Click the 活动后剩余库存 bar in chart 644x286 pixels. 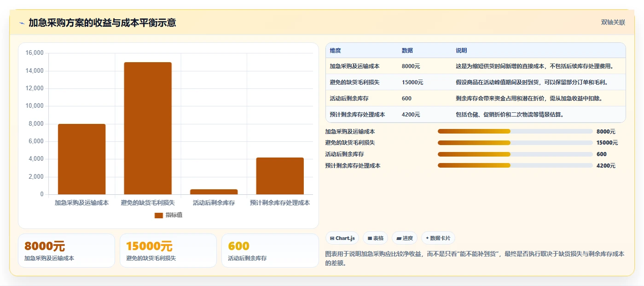tap(214, 192)
